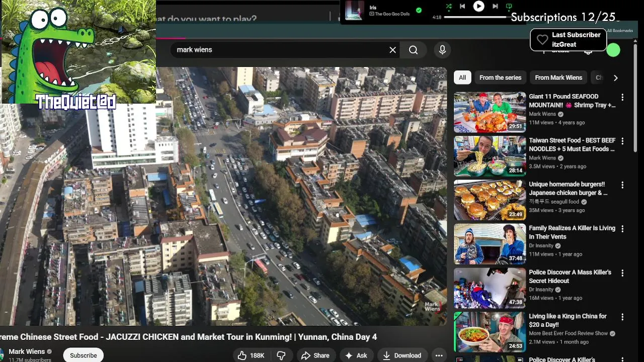The image size is (644, 362).
Task: Download the current video
Action: pos(402,355)
